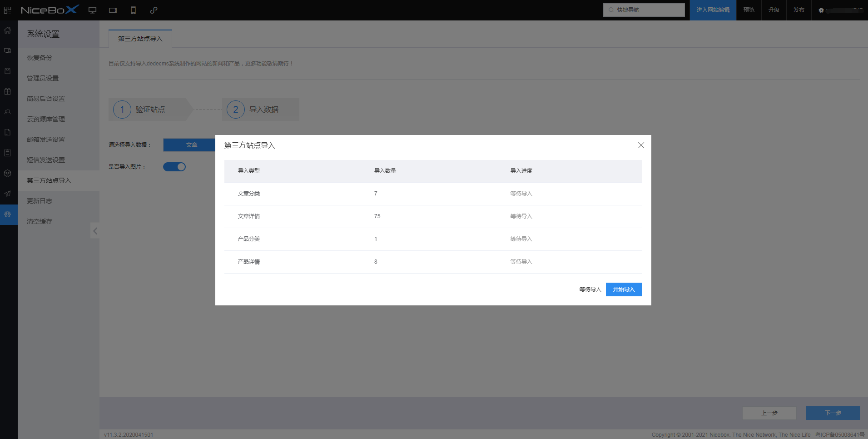Select the 第三方站点导入 tab
This screenshot has width=868, height=439.
coord(140,39)
